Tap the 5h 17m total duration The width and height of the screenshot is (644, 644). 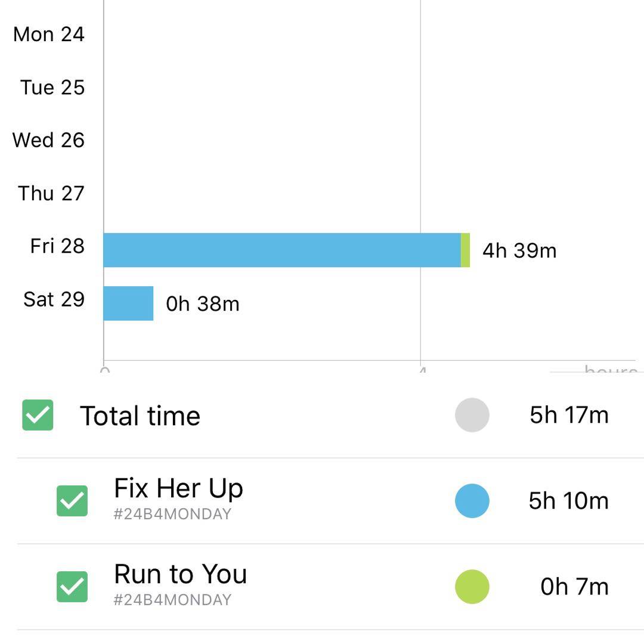click(x=569, y=415)
